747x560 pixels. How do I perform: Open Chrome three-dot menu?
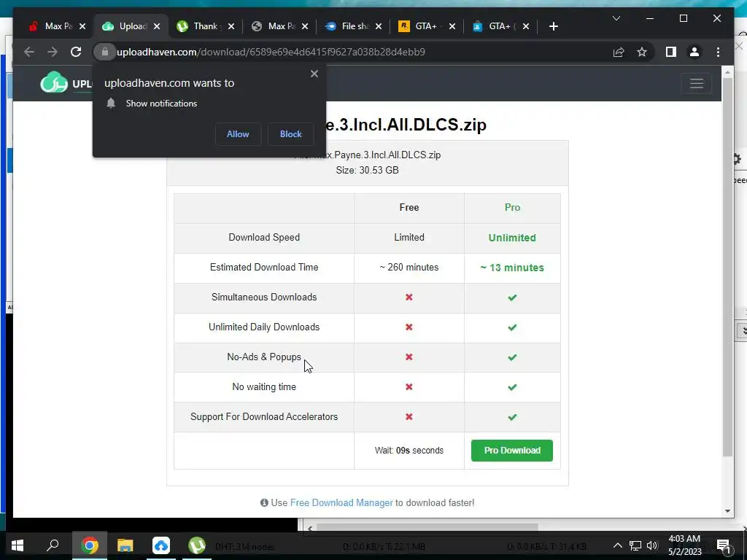tap(718, 52)
